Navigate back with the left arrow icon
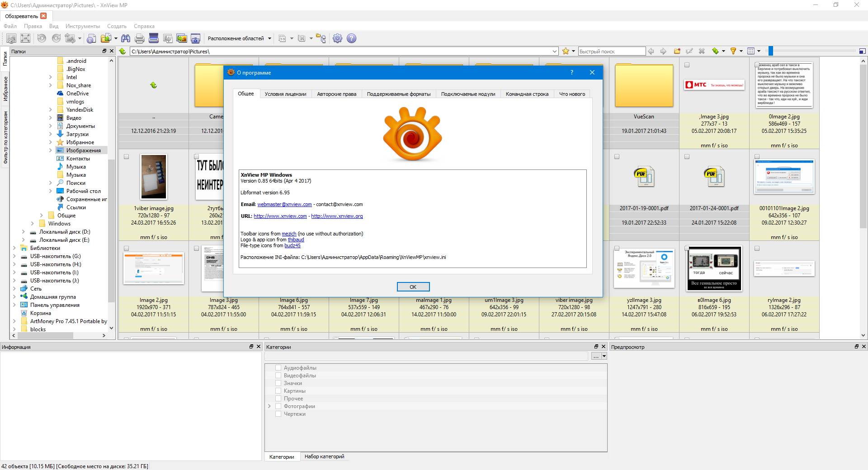Screen dimensions: 868x470 (651, 51)
